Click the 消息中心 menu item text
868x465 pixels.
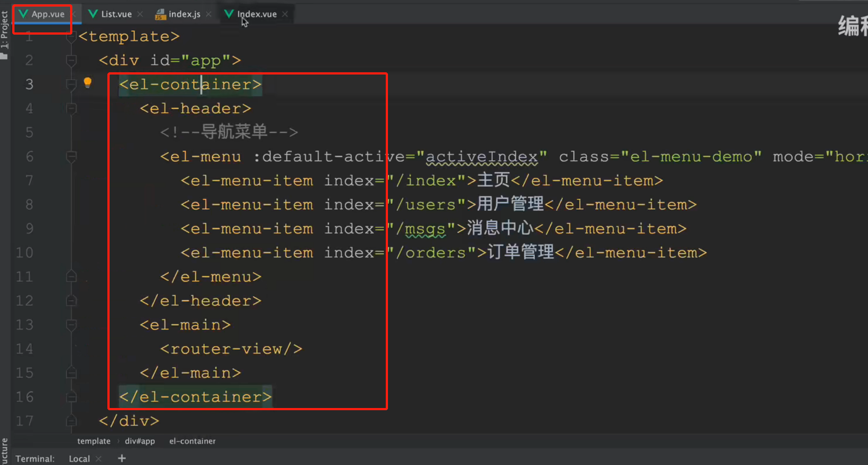(500, 228)
